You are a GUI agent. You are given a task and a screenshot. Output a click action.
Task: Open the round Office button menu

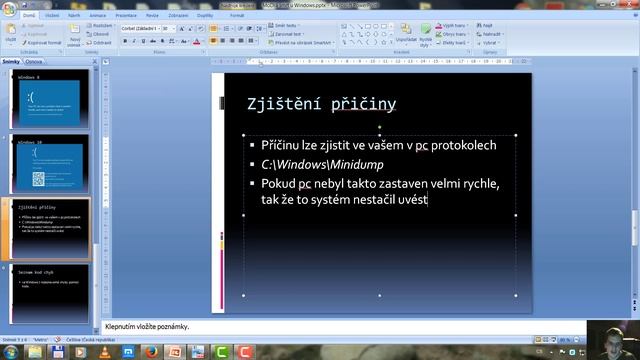(9, 9)
